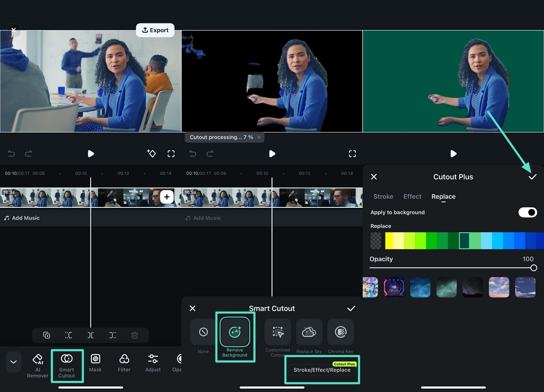Select the None cutout option
This screenshot has width=544, height=392.
point(203,337)
